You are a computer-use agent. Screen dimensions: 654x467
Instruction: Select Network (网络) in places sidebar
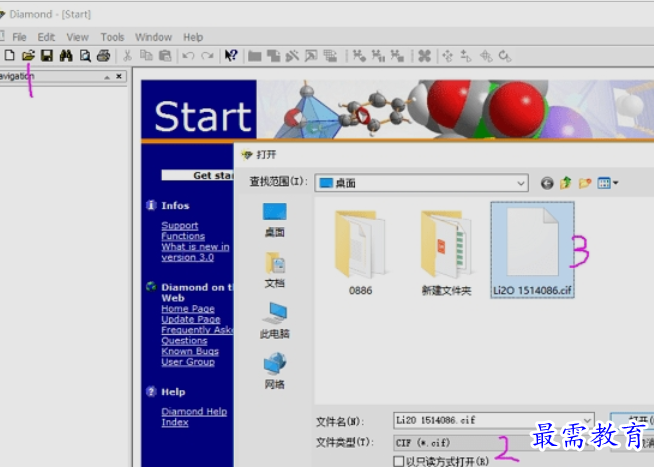(274, 371)
